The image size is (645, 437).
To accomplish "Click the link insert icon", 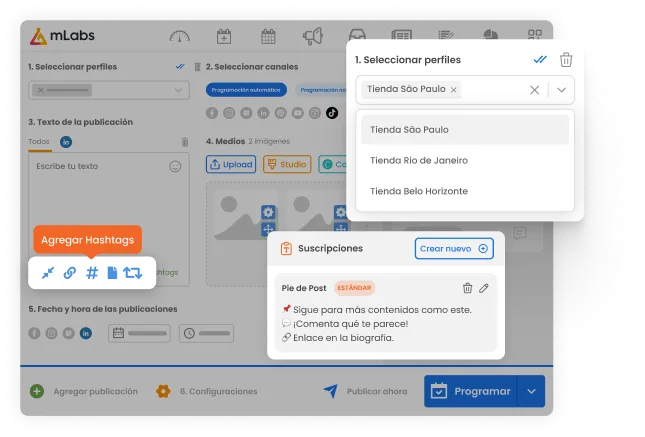I will click(x=70, y=272).
